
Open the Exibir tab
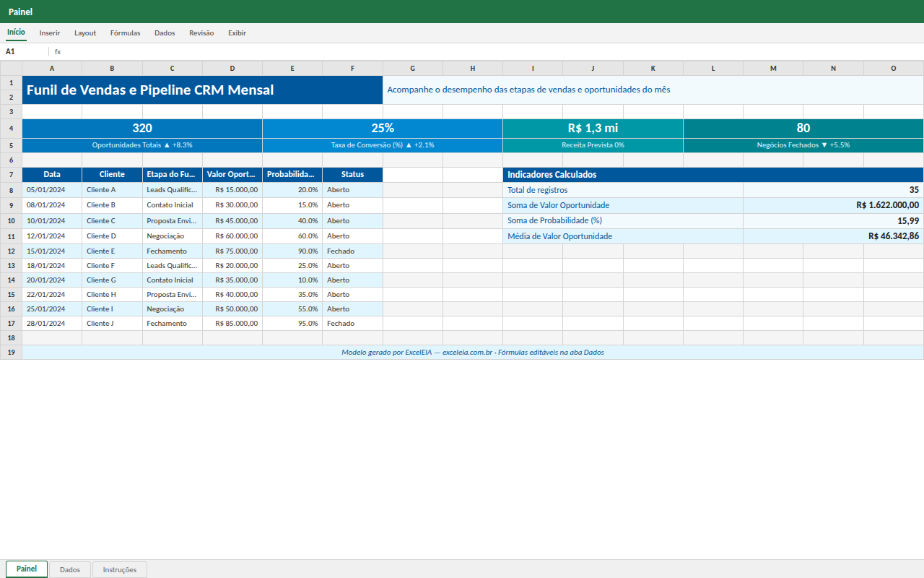click(x=237, y=33)
